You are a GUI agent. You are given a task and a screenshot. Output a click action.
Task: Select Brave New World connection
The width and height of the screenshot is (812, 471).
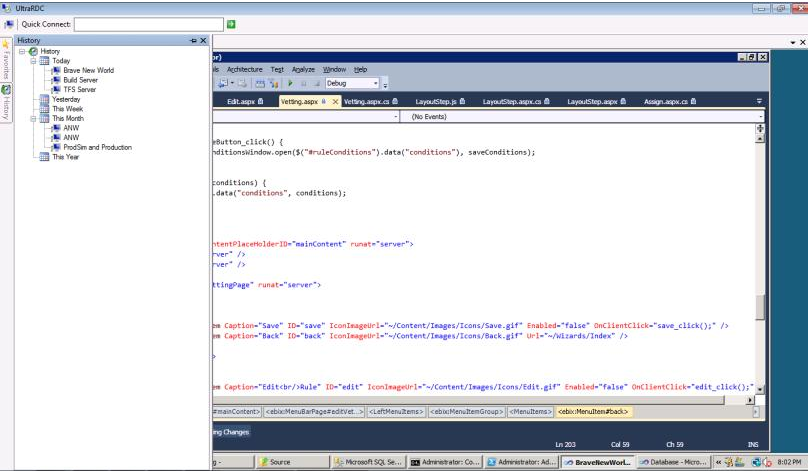click(89, 70)
